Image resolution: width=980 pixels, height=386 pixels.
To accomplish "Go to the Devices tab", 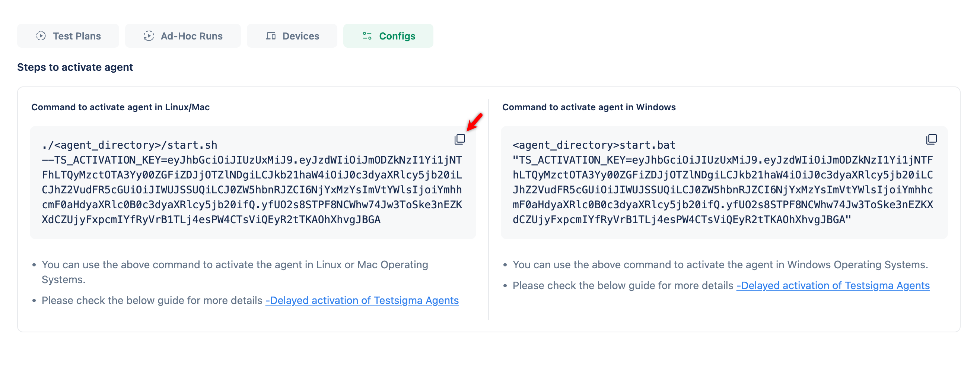I will point(292,36).
